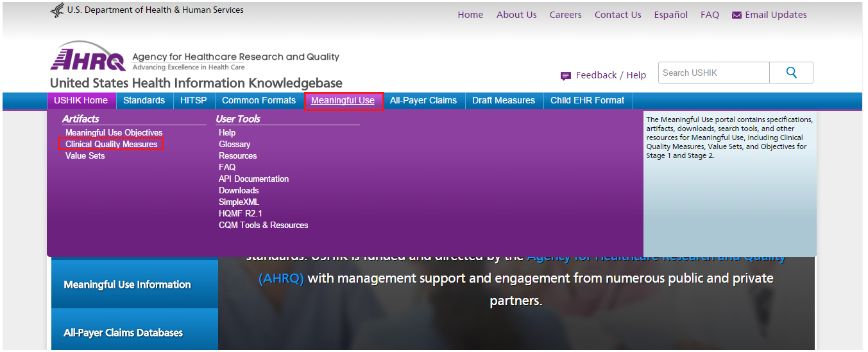Open the HITSP menu
This screenshot has width=868, height=352.
click(x=194, y=100)
